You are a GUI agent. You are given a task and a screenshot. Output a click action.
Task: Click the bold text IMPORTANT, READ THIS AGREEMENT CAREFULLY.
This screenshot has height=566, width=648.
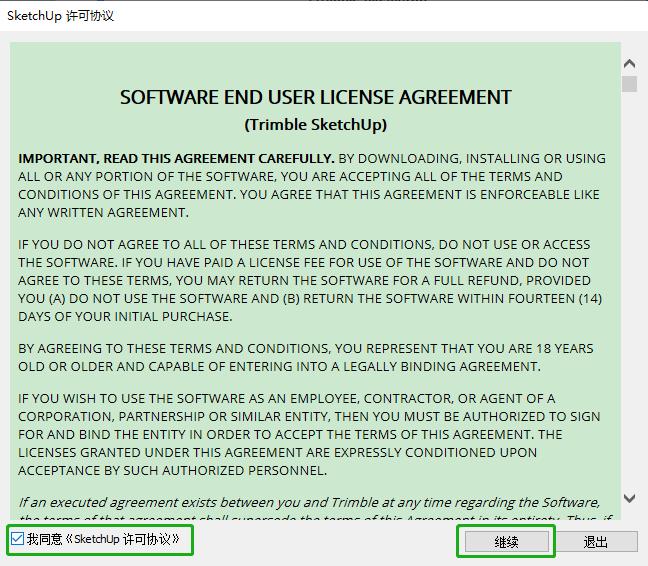pos(176,159)
